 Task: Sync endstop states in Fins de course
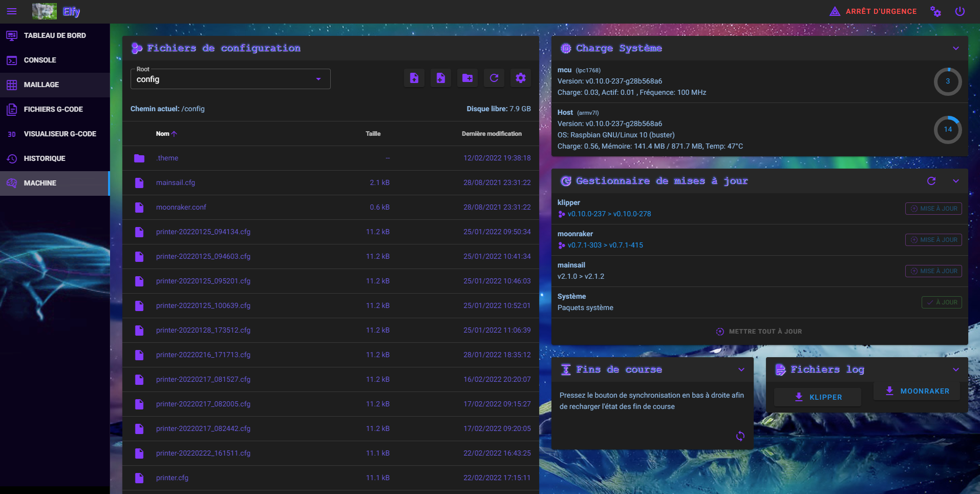point(740,436)
